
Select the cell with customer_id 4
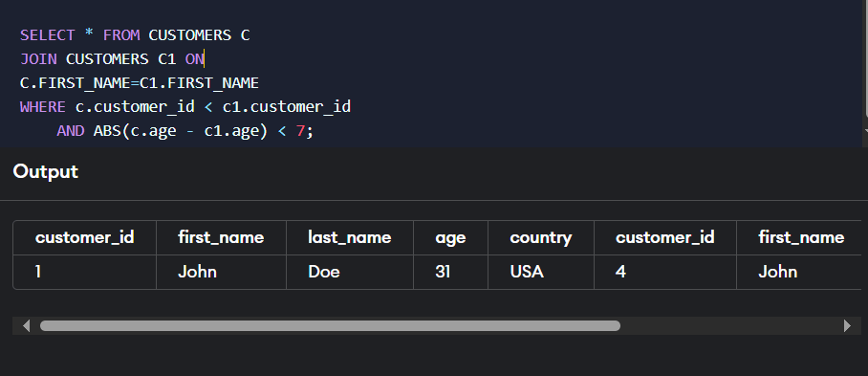(664, 272)
